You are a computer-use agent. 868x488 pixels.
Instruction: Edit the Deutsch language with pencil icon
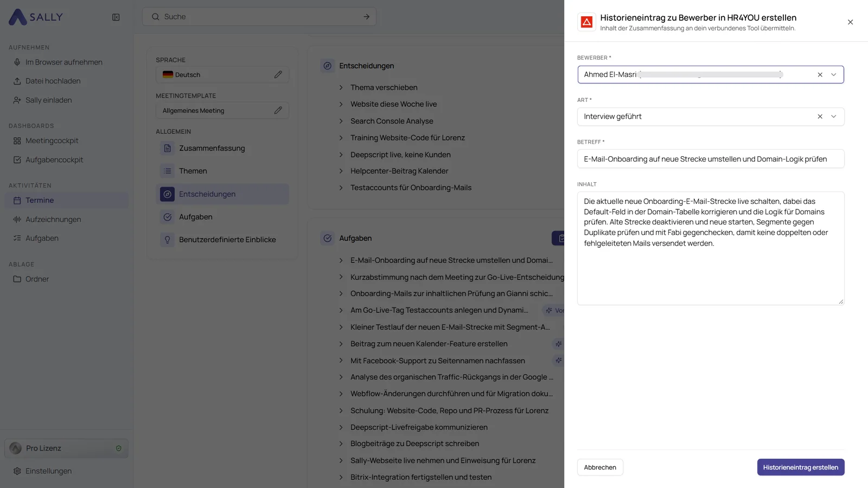coord(278,75)
